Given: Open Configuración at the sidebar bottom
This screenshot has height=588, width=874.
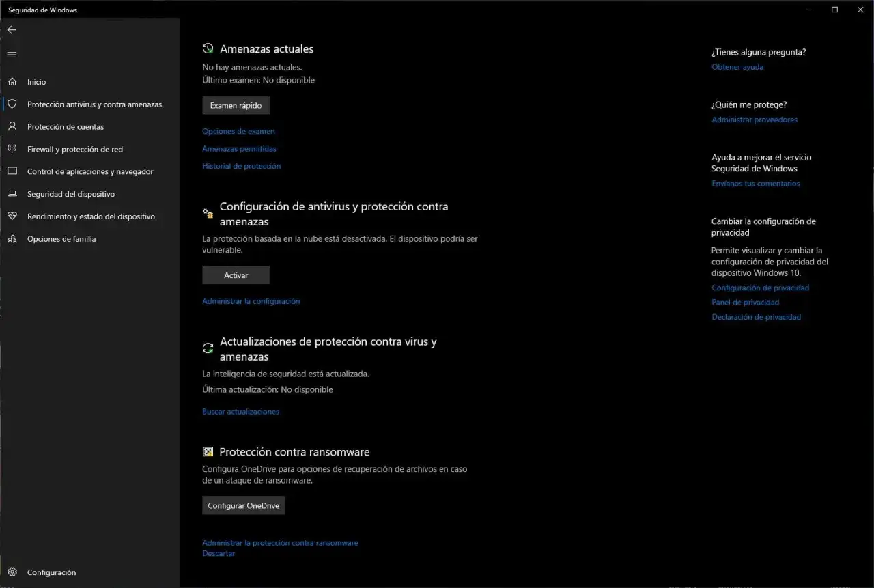Looking at the screenshot, I should pyautogui.click(x=90, y=572).
